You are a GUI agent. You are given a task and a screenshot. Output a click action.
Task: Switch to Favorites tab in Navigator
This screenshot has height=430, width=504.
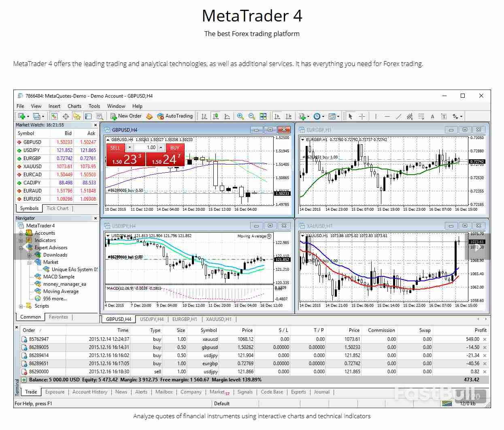[58, 317]
